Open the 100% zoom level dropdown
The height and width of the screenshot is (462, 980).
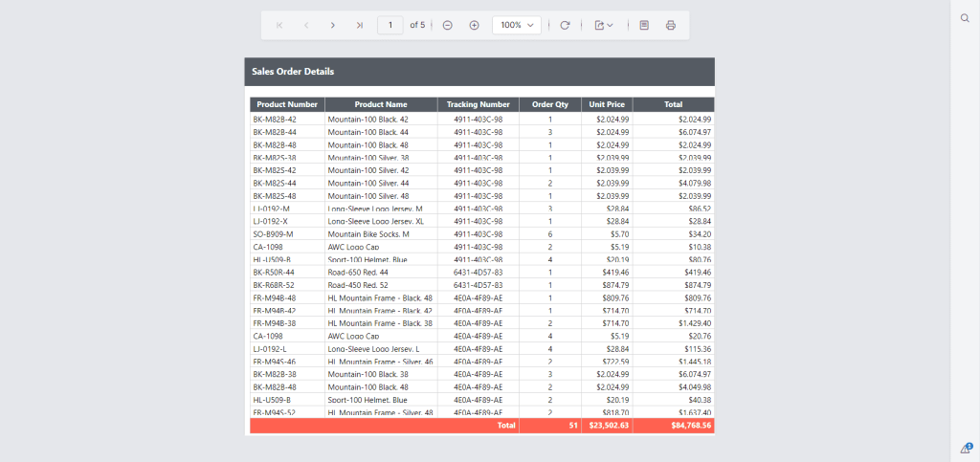pyautogui.click(x=517, y=25)
